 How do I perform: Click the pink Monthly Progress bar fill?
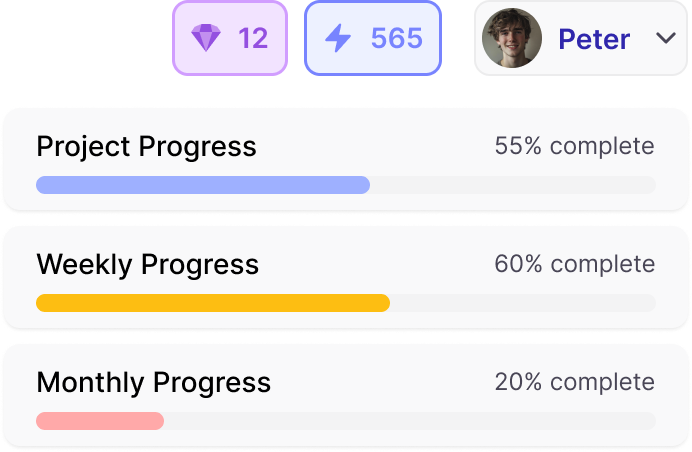pyautogui.click(x=100, y=421)
